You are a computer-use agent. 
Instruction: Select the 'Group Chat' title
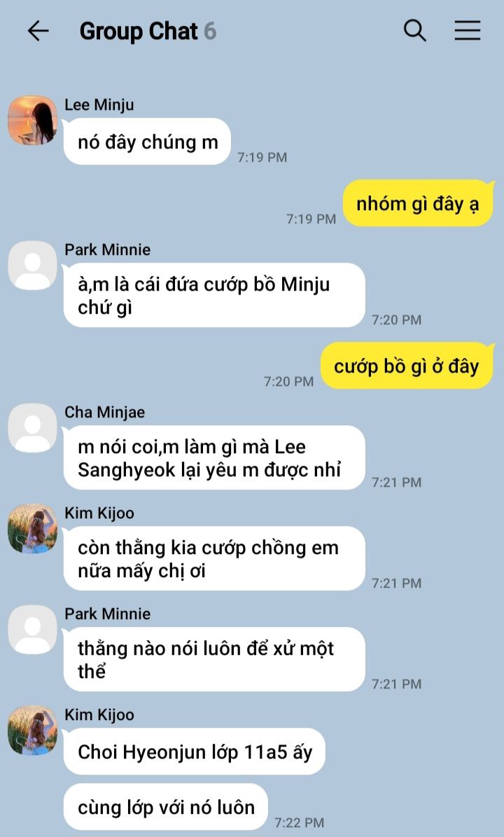[139, 31]
